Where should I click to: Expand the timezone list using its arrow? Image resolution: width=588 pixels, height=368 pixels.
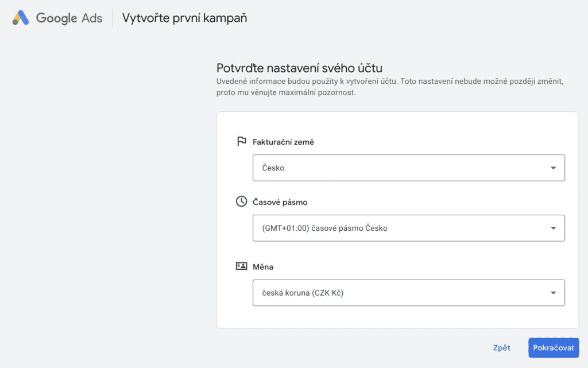point(553,228)
